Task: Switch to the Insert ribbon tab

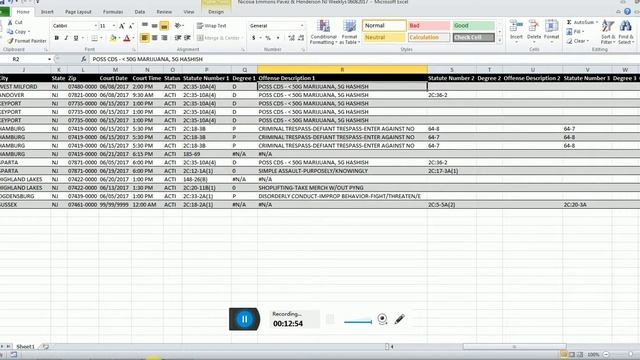Action: coord(47,12)
